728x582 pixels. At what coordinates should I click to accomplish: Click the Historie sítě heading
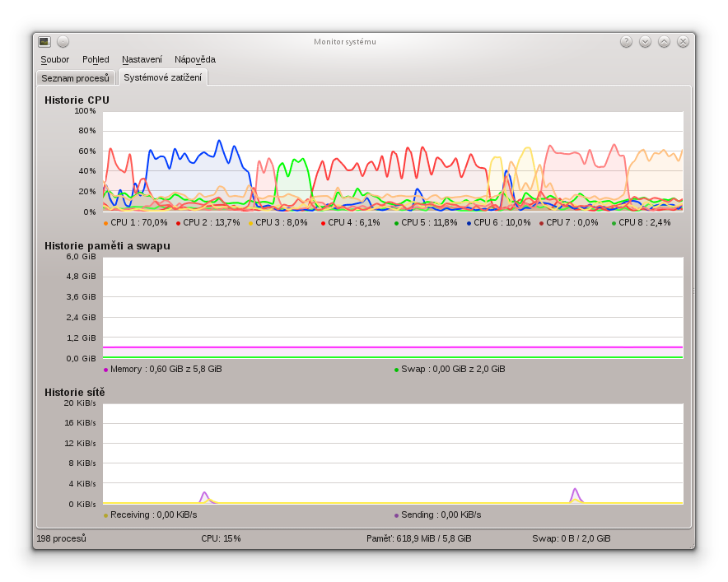75,392
